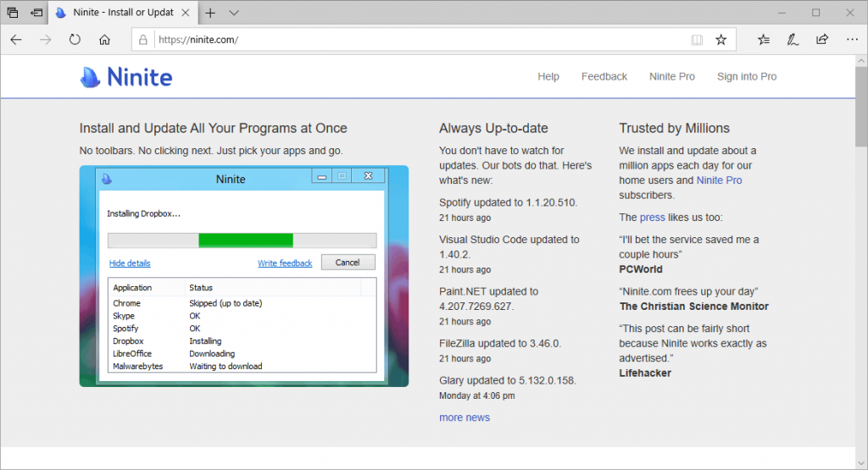Follow the press link
Viewport: 868px width, 470px height.
click(652, 218)
